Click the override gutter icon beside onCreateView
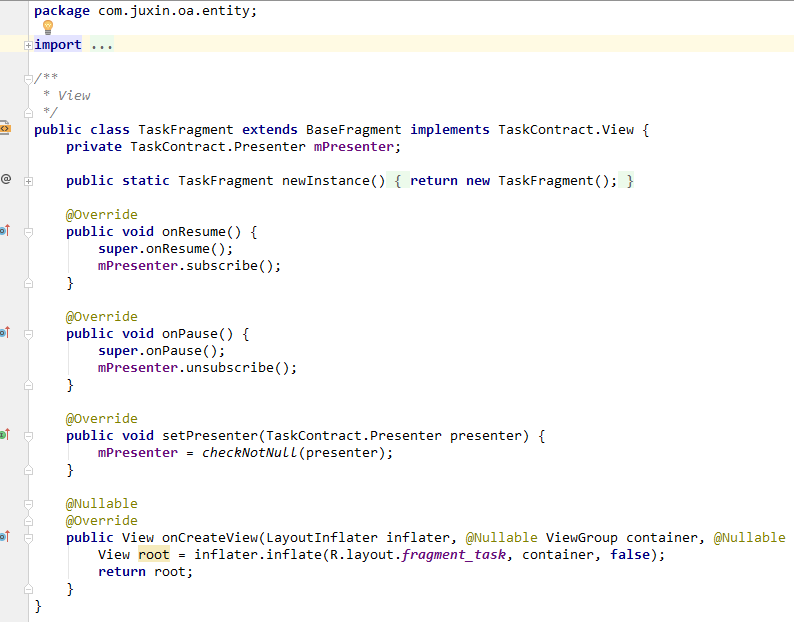The width and height of the screenshot is (794, 622). tap(5, 536)
